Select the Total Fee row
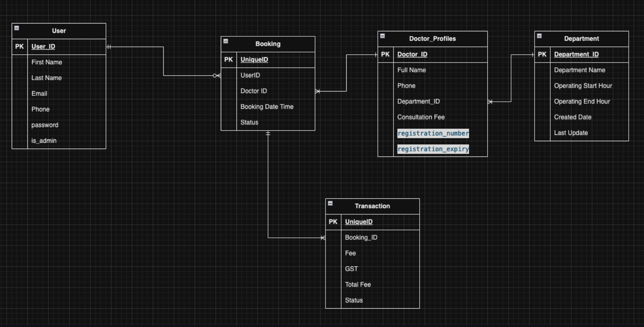This screenshot has width=644, height=327. point(358,285)
